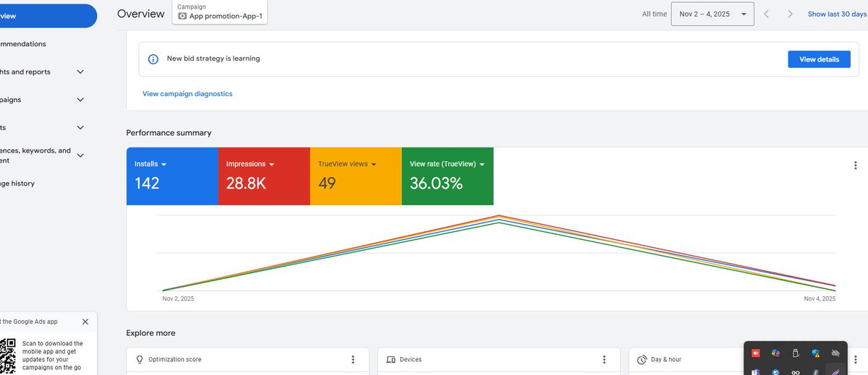The image size is (868, 375).
Task: Click the crossed-out cloud tray icon
Action: click(x=836, y=353)
